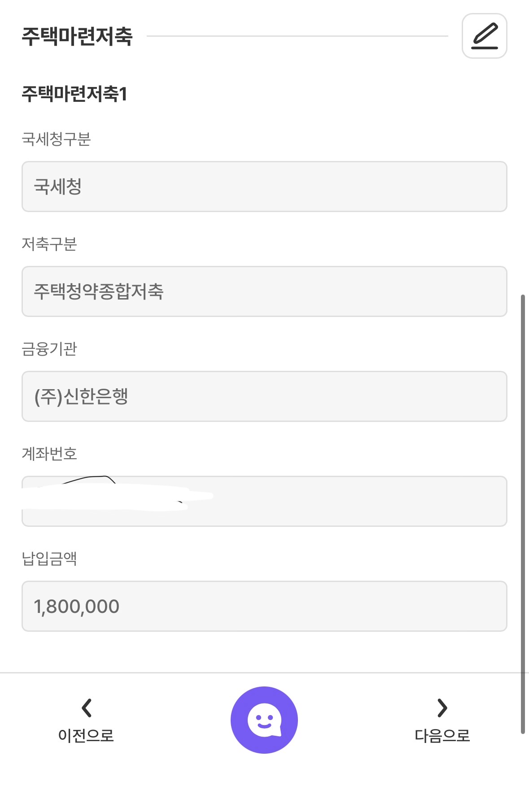Click the 계좌번호 field label
529x812 pixels.
click(49, 454)
